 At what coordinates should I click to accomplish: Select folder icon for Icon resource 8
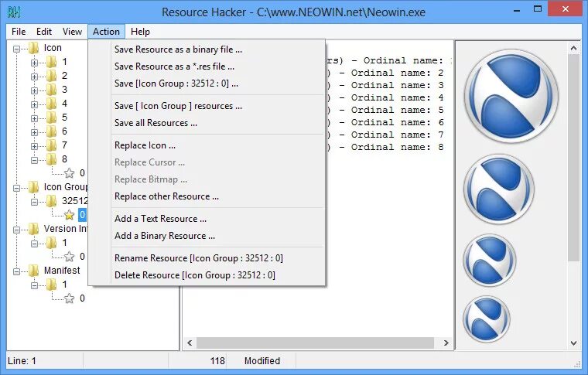[x=52, y=159]
